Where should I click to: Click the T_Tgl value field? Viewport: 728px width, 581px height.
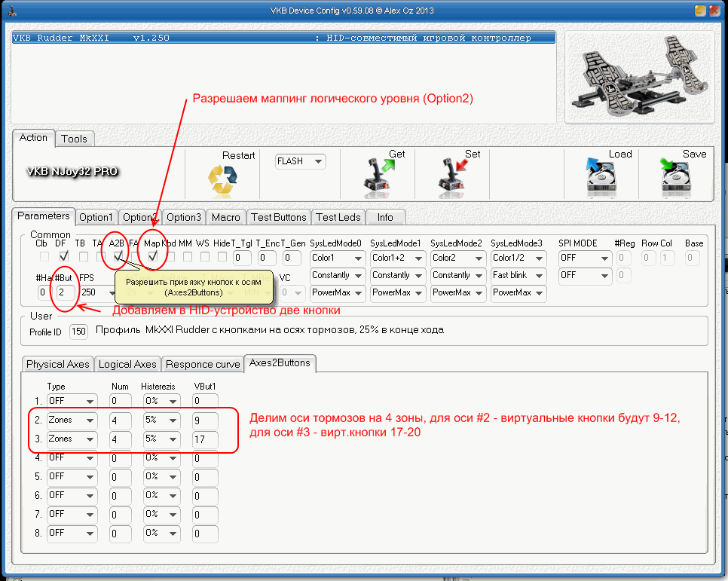[x=242, y=258]
